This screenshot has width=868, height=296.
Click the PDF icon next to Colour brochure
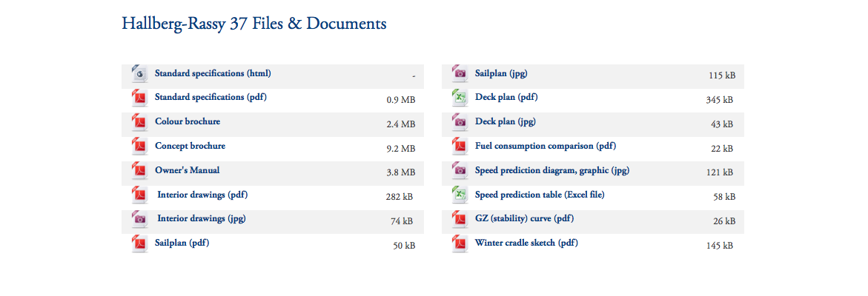click(x=140, y=123)
